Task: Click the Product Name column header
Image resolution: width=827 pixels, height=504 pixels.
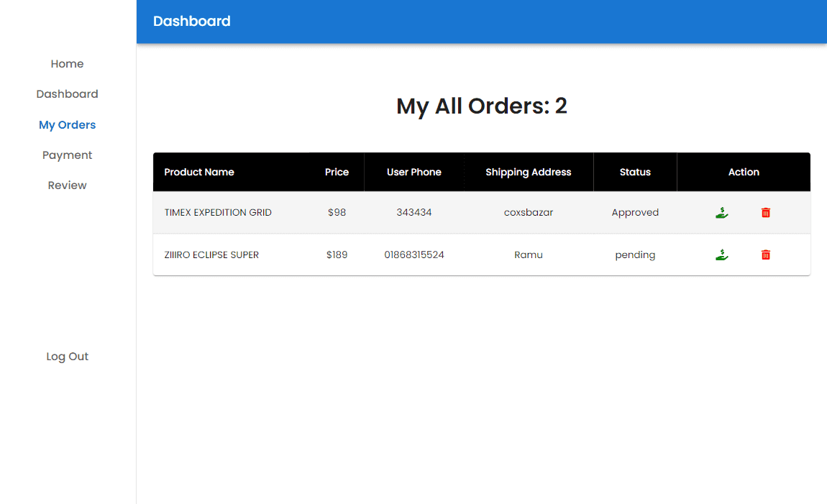Action: click(199, 172)
